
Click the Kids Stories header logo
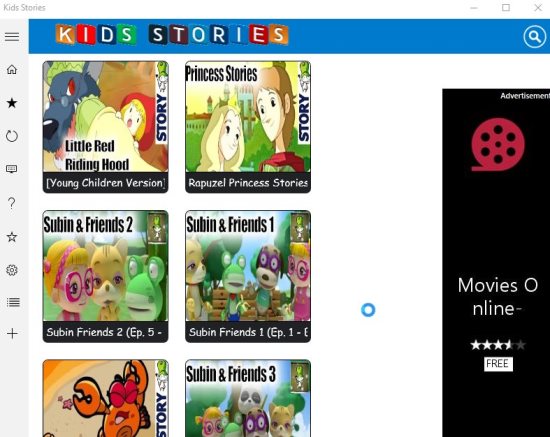pos(172,35)
